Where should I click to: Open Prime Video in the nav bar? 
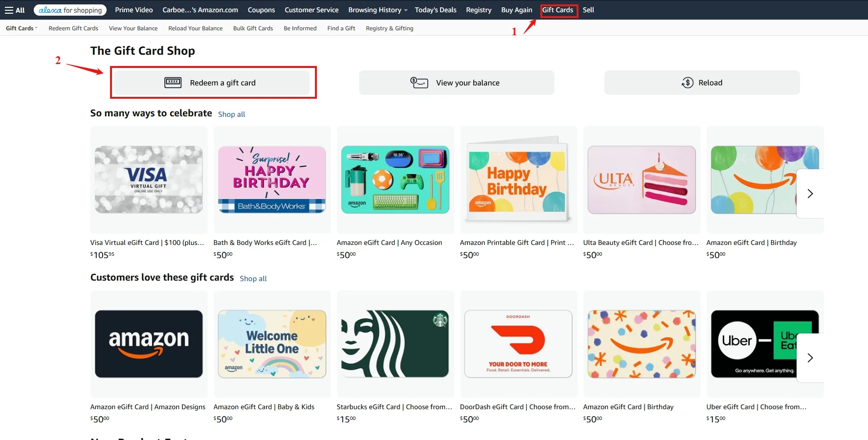click(x=134, y=10)
